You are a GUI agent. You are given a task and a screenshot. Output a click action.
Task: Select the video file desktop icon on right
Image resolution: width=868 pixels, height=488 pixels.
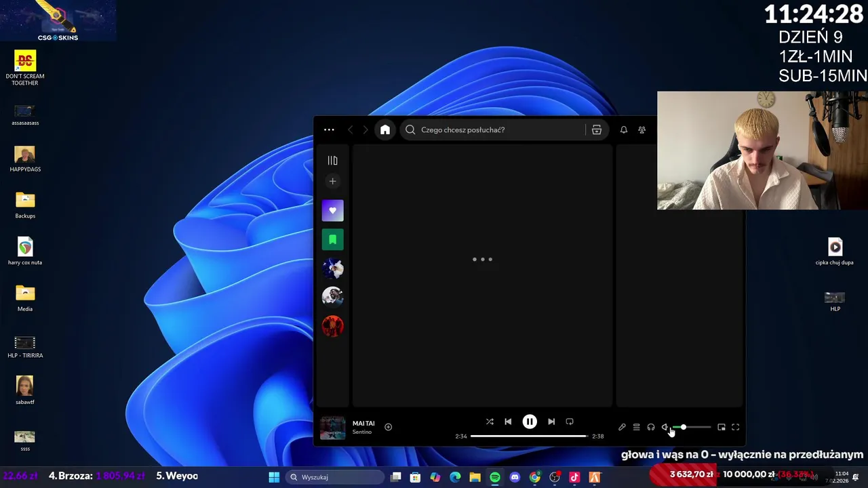pyautogui.click(x=835, y=251)
